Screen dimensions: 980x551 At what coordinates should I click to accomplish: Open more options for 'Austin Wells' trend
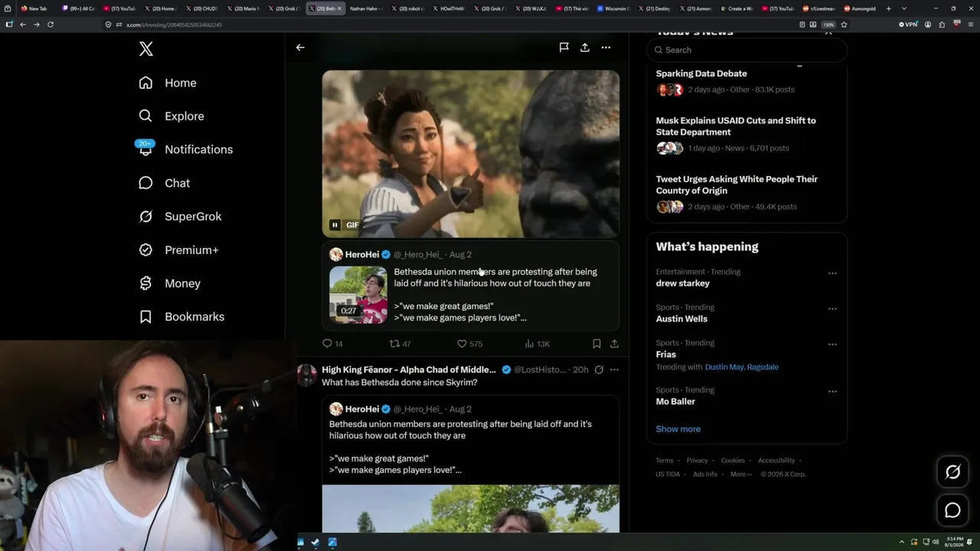832,309
